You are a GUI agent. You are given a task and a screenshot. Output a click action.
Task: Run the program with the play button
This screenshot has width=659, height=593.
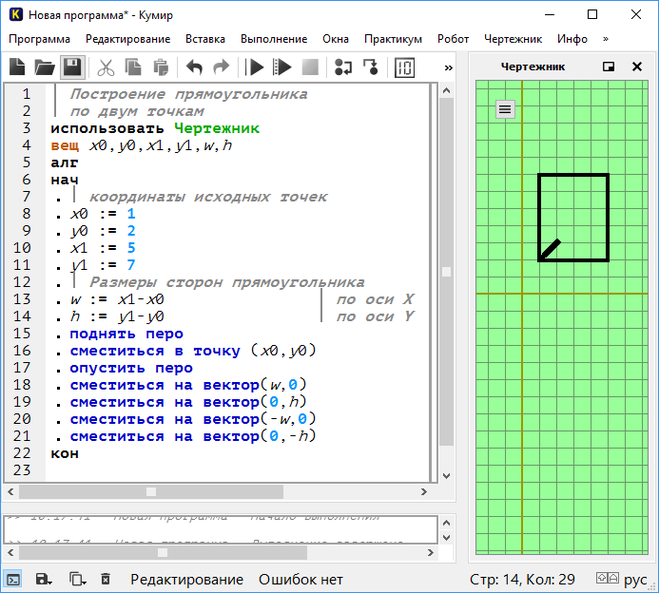point(255,67)
